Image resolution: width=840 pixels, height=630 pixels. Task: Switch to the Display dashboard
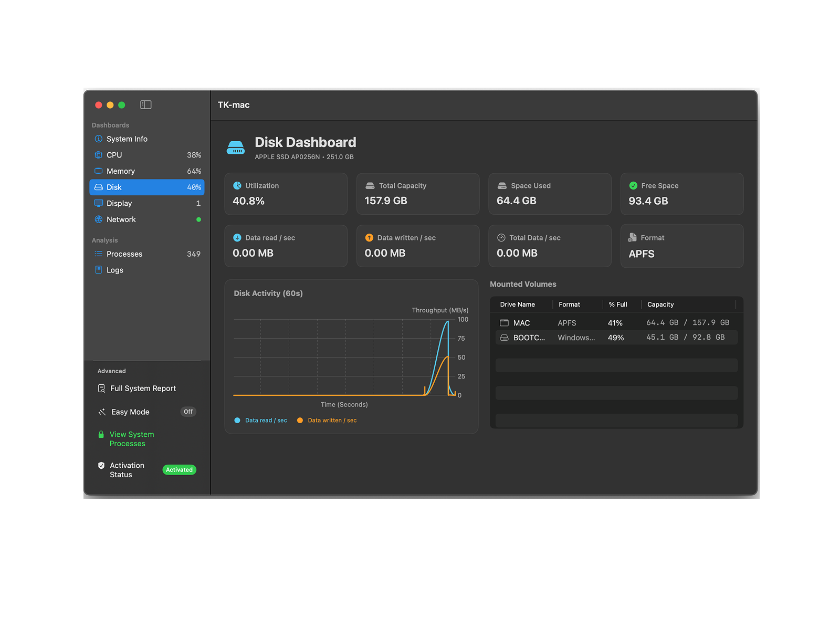[x=147, y=203]
